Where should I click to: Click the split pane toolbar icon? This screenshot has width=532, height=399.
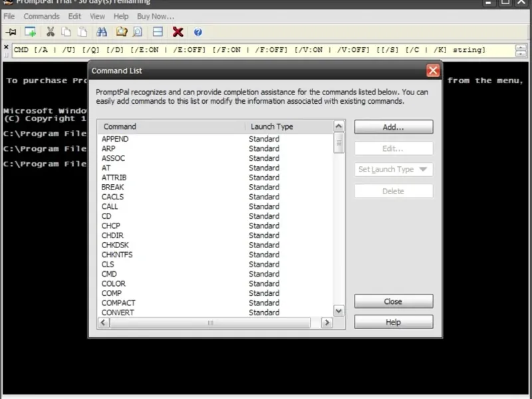tap(158, 32)
